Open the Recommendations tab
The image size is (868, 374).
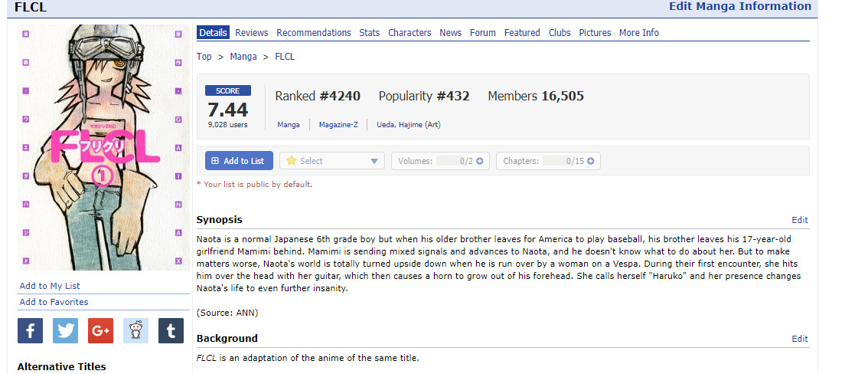pyautogui.click(x=314, y=33)
